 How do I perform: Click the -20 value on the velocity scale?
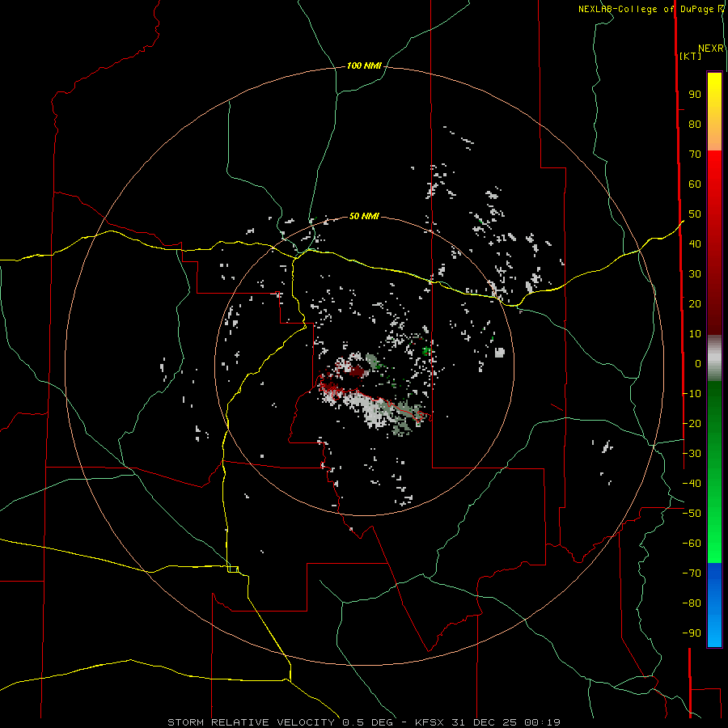[x=692, y=424]
